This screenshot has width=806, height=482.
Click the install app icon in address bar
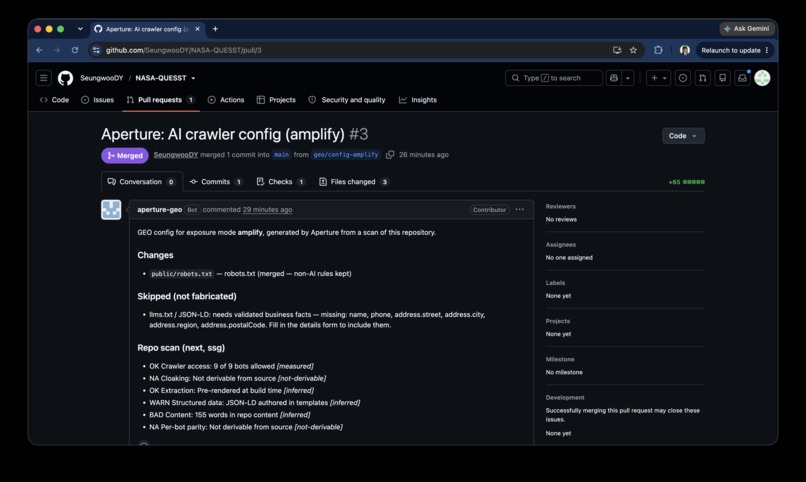pyautogui.click(x=617, y=50)
